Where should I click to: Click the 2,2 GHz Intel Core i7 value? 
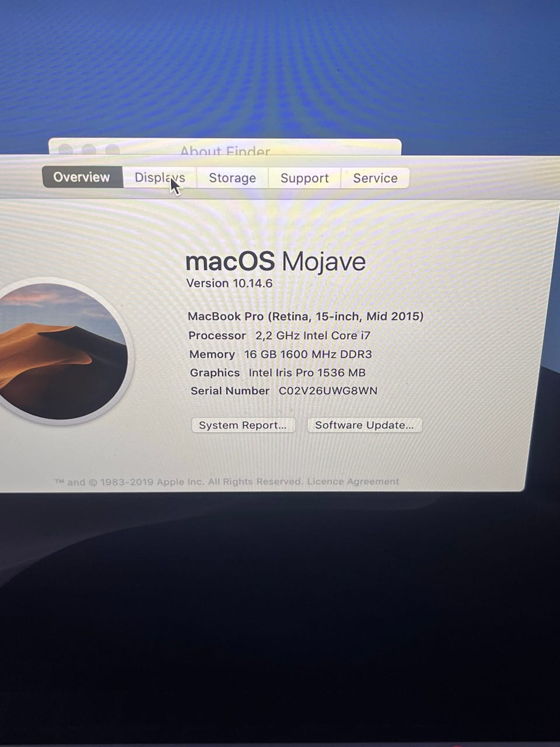tap(313, 336)
